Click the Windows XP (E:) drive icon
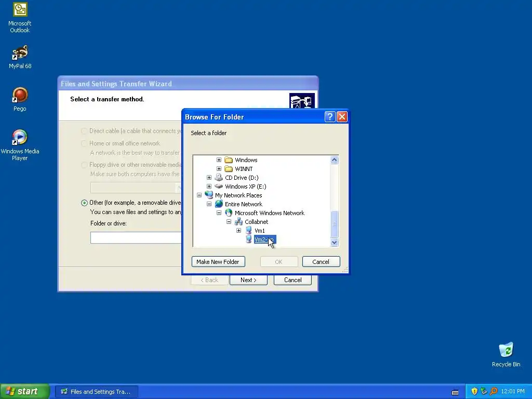This screenshot has height=399, width=532. (219, 187)
